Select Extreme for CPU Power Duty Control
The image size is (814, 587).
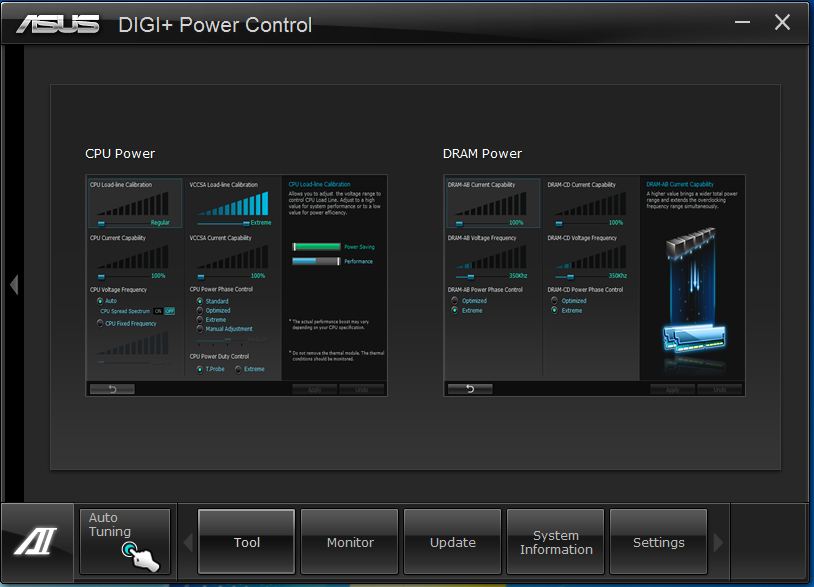[x=238, y=369]
